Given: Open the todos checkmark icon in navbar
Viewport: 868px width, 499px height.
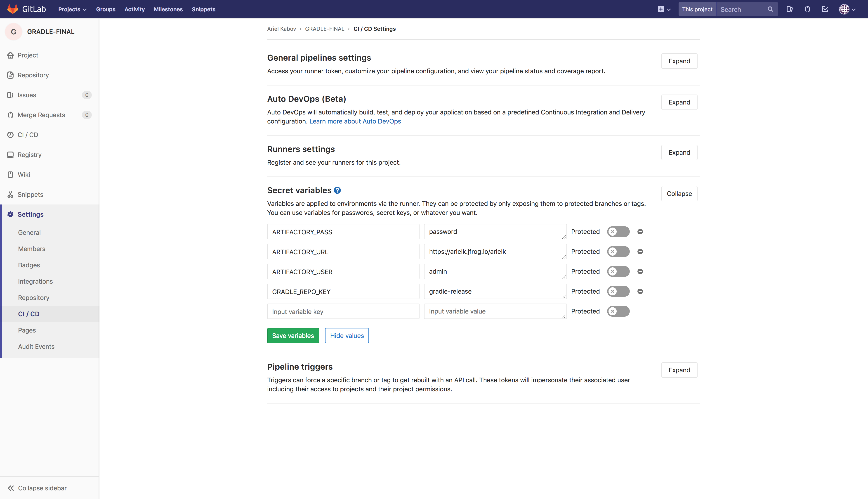Looking at the screenshot, I should (825, 9).
